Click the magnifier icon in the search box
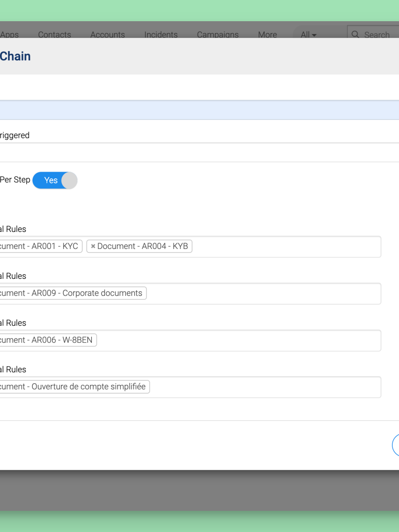The image size is (399, 532). point(355,34)
